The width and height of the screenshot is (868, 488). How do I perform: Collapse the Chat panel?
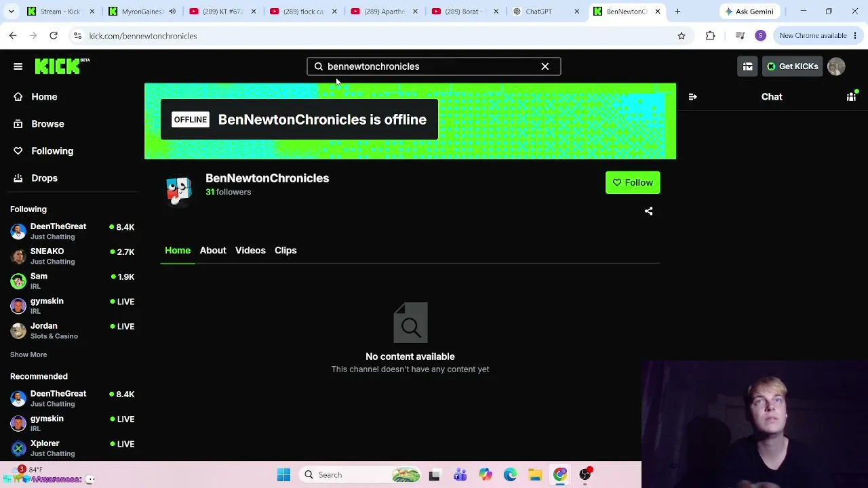692,97
